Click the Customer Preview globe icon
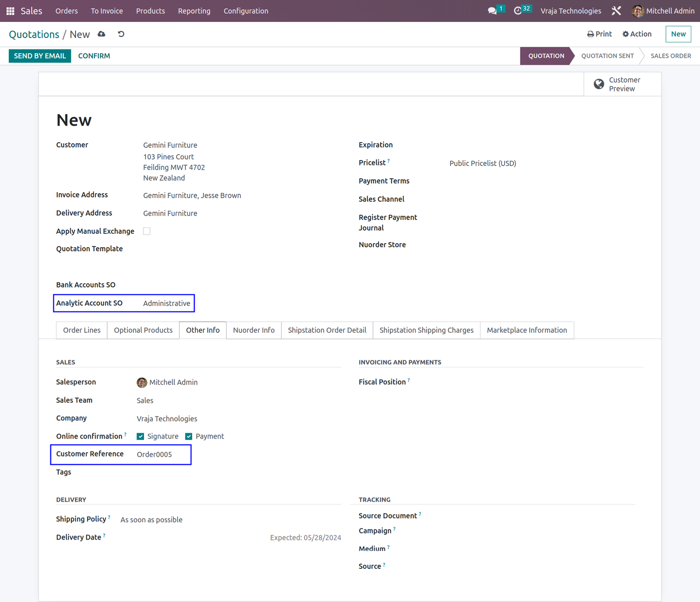 [x=599, y=84]
